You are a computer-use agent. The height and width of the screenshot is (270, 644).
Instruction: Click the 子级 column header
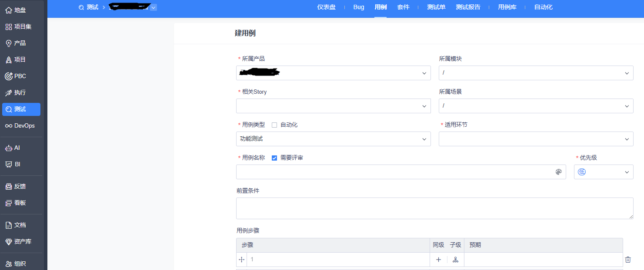tap(455, 245)
